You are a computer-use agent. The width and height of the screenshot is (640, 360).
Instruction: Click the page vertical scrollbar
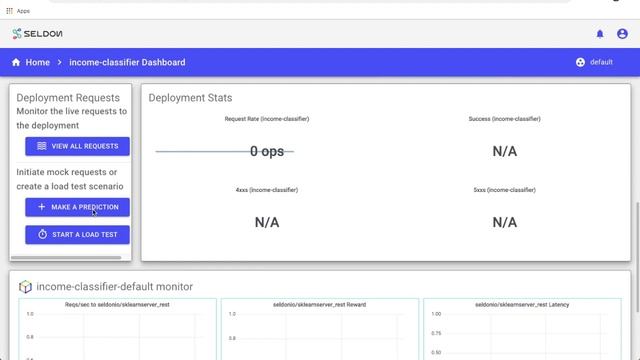coord(638,257)
